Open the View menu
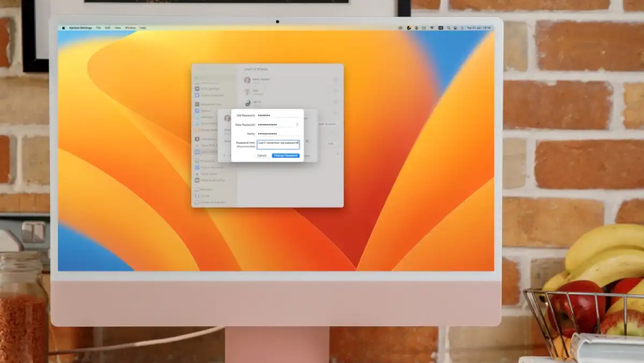Viewport: 644px width, 363px height. (x=118, y=28)
